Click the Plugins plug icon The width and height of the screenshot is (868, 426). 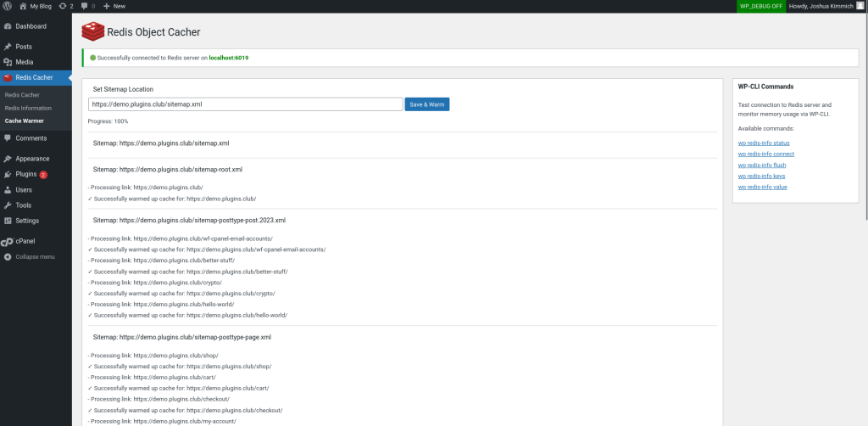(8, 174)
